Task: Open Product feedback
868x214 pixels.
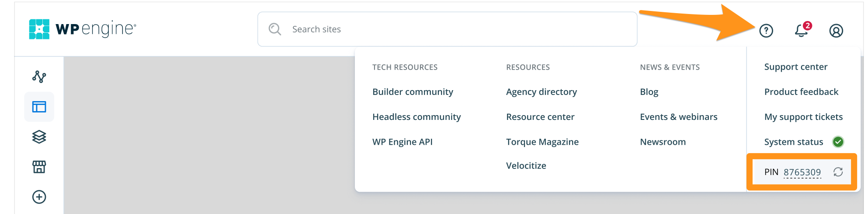Action: tap(801, 92)
